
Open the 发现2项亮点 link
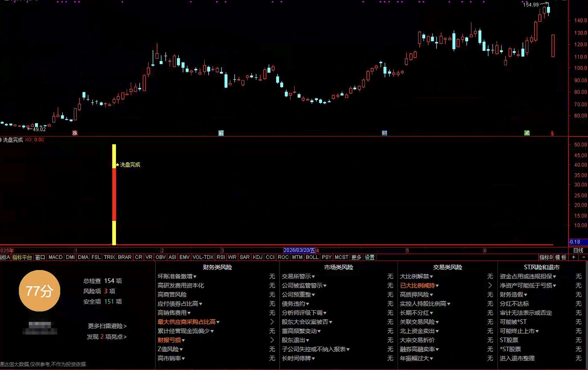(107, 337)
